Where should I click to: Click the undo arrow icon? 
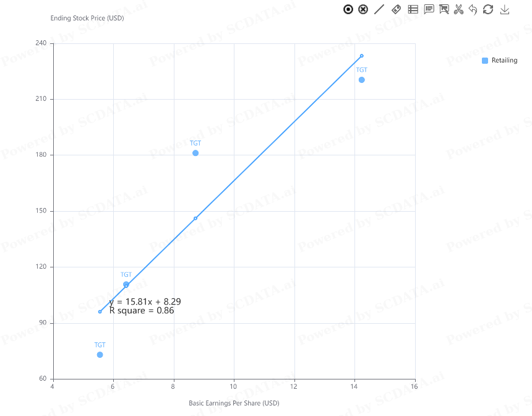point(473,9)
